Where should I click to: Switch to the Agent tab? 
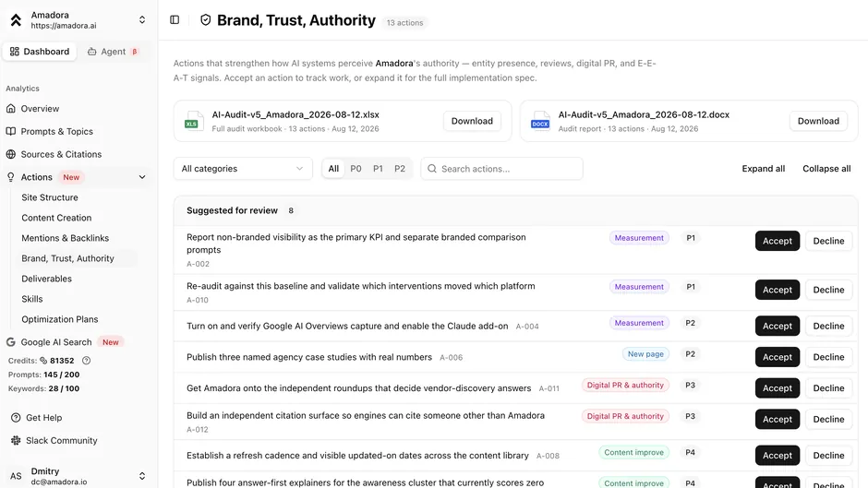(113, 52)
